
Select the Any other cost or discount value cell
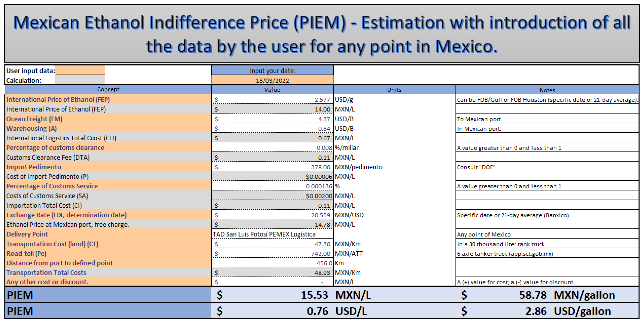click(x=272, y=282)
